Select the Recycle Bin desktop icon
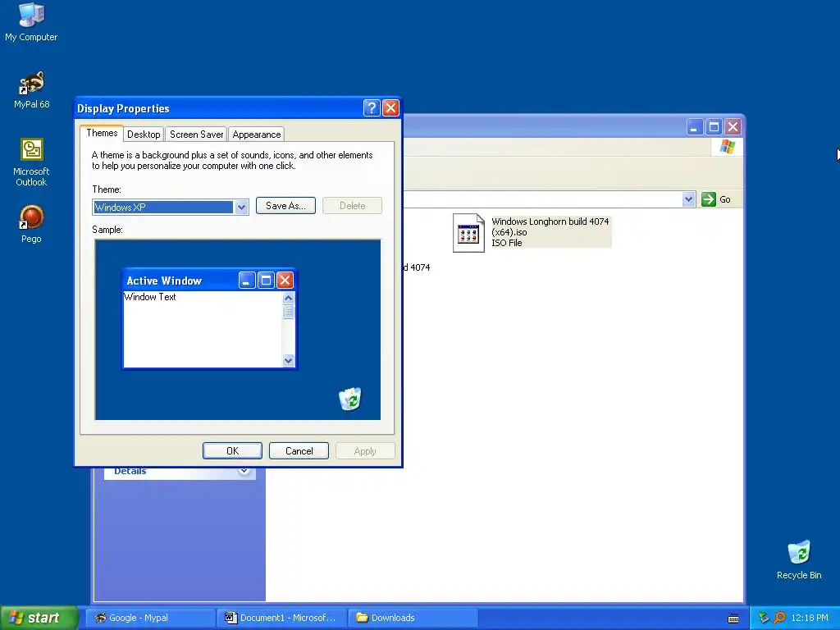840x630 pixels. 799,559
